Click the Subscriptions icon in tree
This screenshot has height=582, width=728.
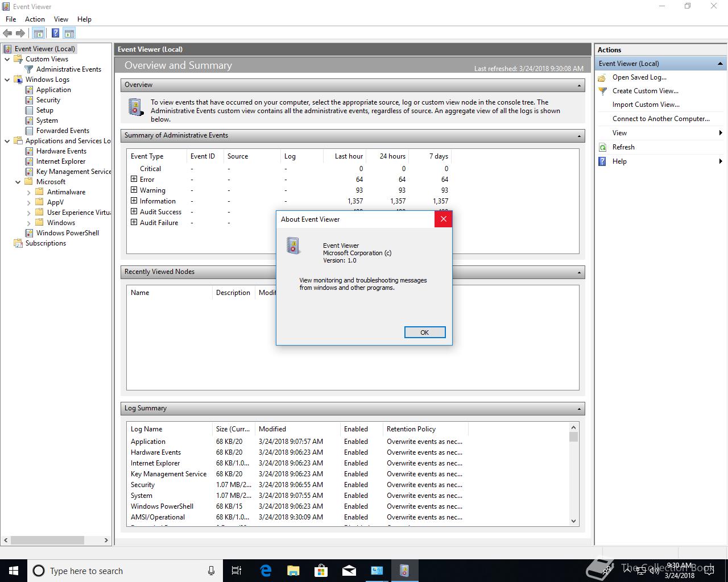coord(18,243)
